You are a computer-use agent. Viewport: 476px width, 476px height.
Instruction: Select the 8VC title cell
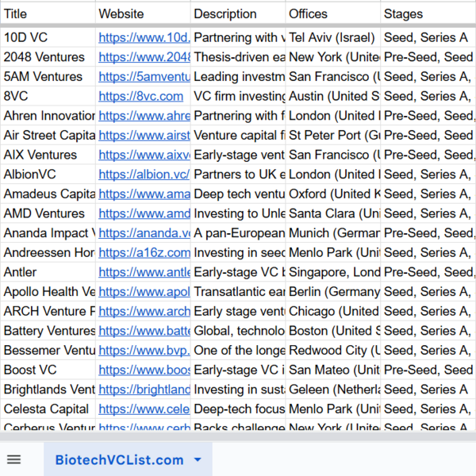[x=48, y=96]
